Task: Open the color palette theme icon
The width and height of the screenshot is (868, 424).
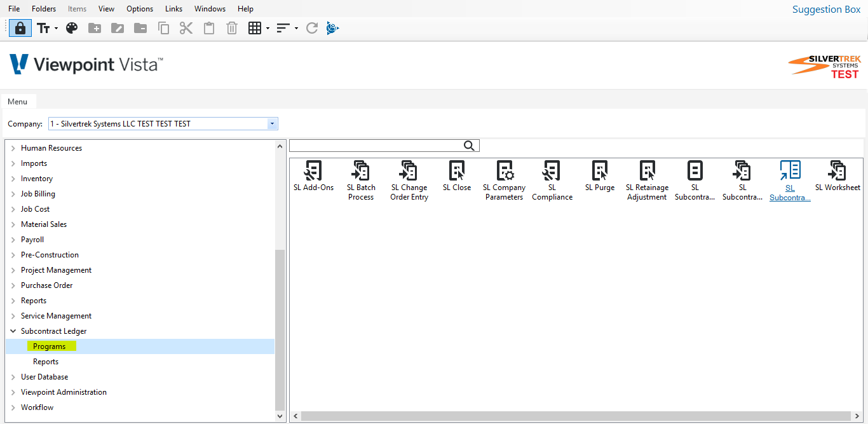Action: [72, 28]
